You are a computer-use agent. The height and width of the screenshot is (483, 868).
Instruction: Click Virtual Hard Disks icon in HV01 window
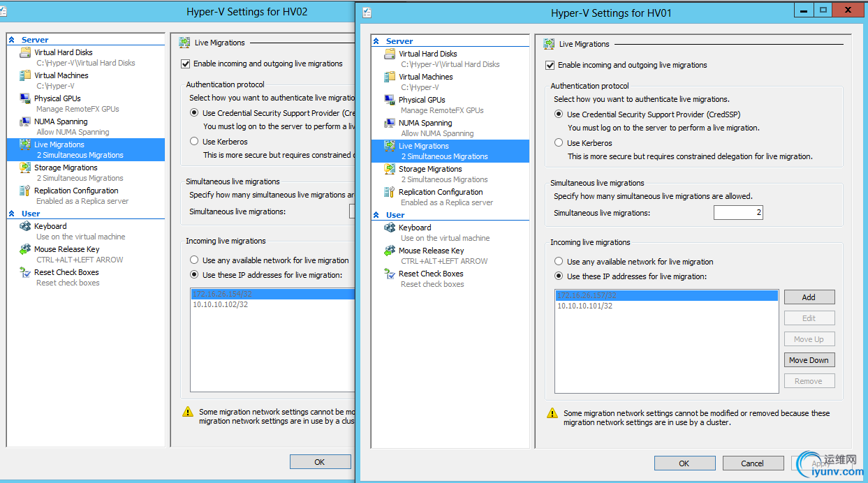coord(390,54)
